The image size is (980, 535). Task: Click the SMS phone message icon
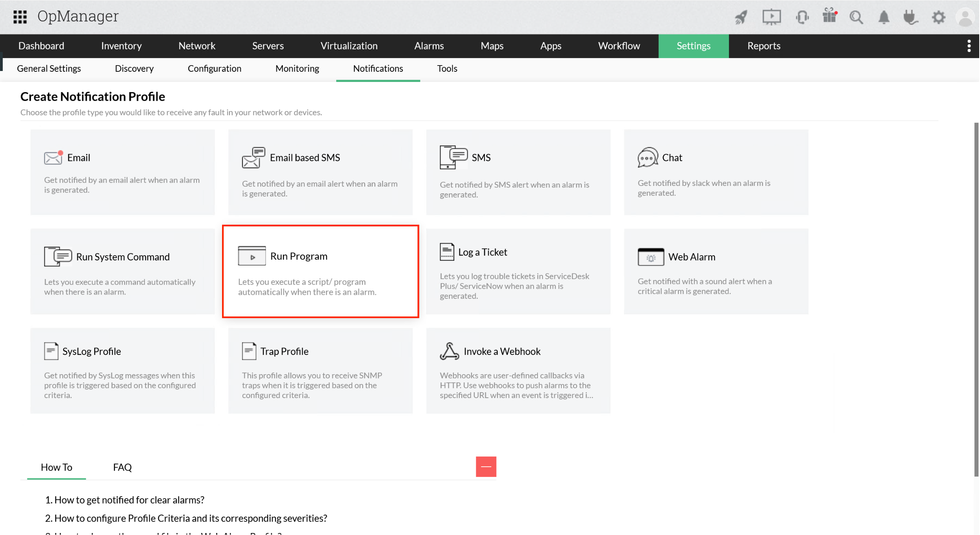click(454, 157)
